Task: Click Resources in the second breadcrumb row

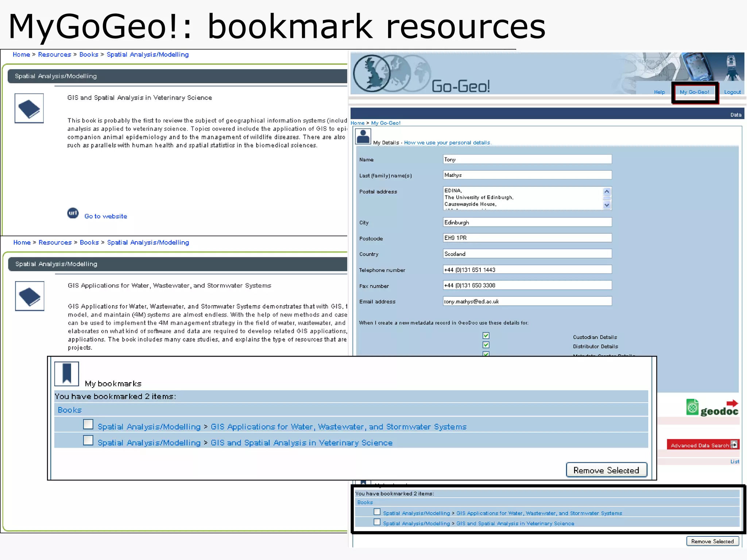Action: coord(55,242)
